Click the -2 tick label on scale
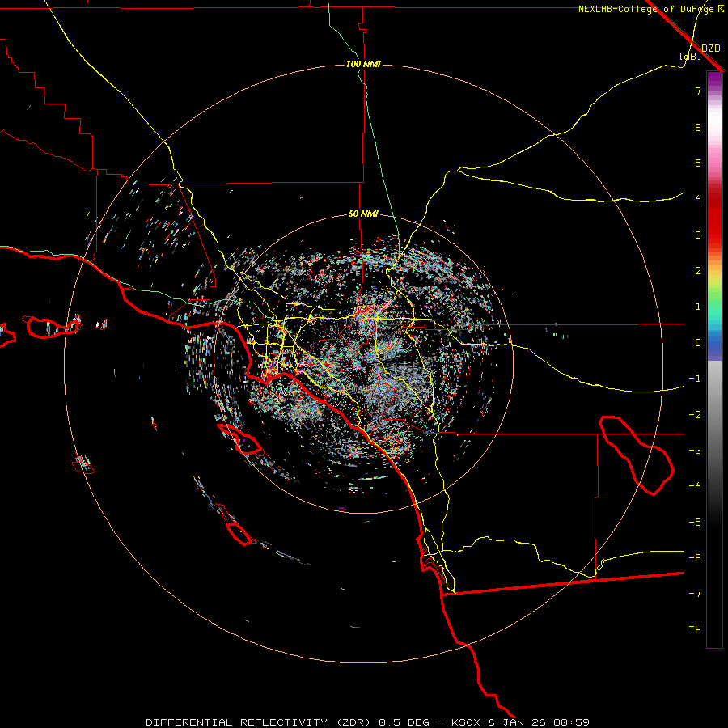This screenshot has width=728, height=728. [695, 415]
